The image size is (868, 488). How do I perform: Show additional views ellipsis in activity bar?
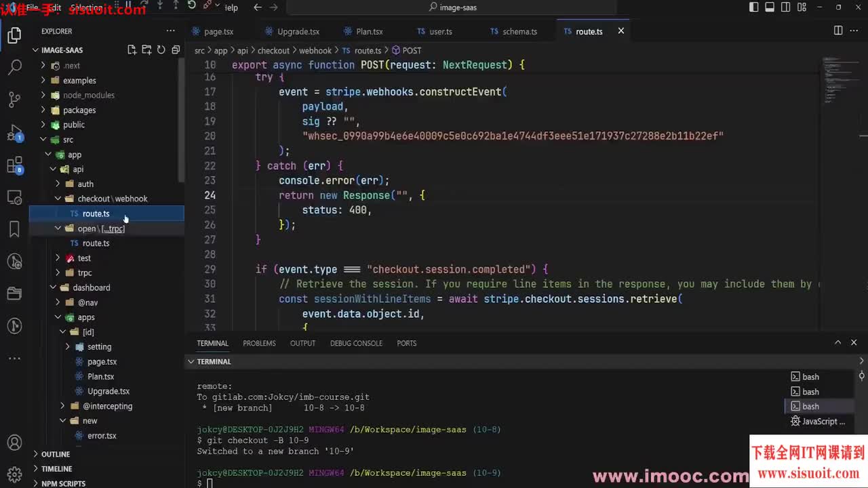pos(14,358)
